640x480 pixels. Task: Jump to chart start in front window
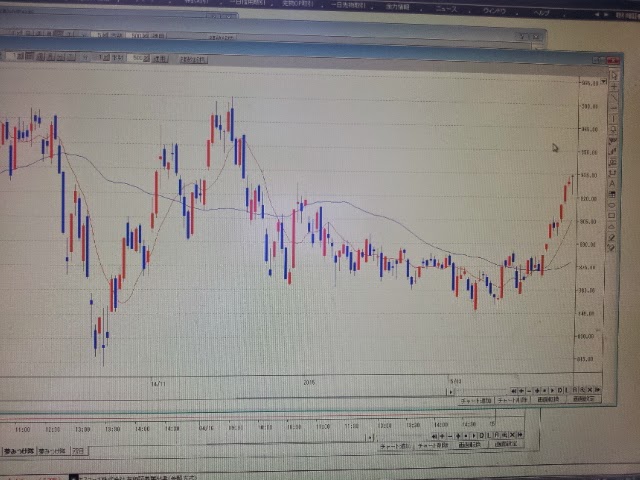(513, 391)
